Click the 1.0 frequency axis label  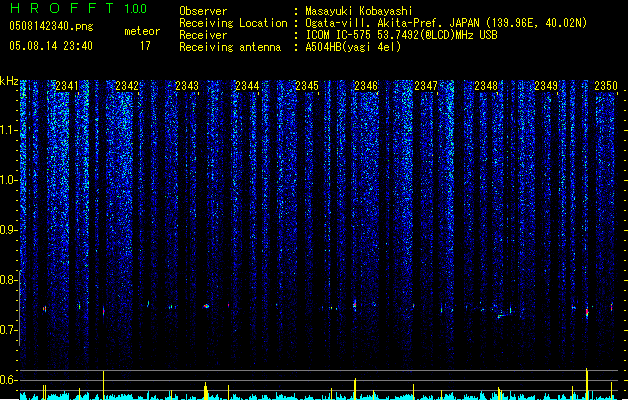tap(8, 180)
